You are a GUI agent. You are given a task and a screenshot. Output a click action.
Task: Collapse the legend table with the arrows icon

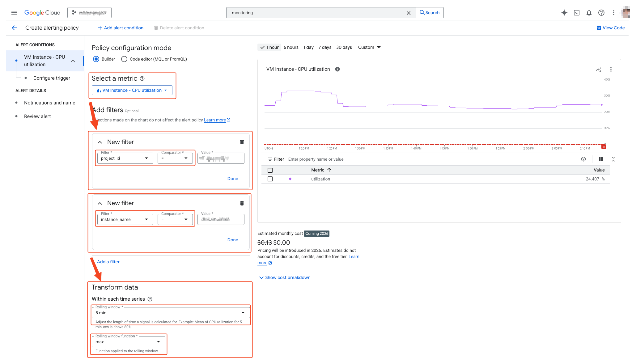[x=613, y=159]
